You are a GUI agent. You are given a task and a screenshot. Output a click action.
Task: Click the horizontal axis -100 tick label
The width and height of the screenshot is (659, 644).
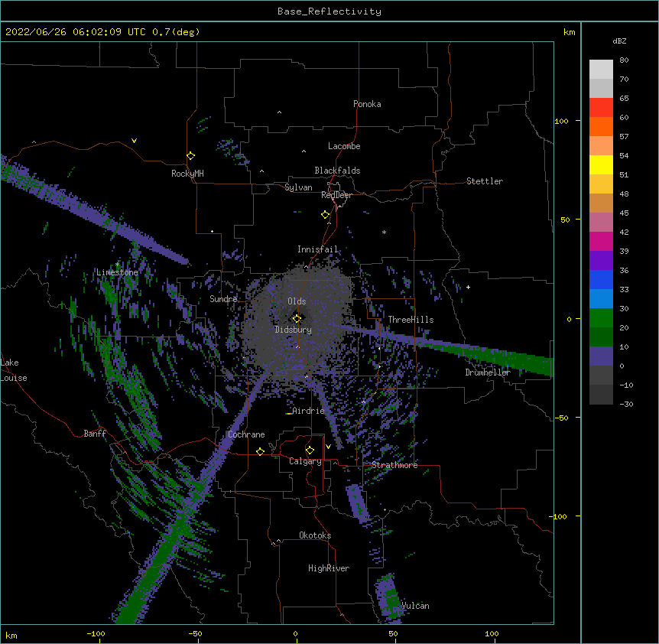click(x=96, y=634)
